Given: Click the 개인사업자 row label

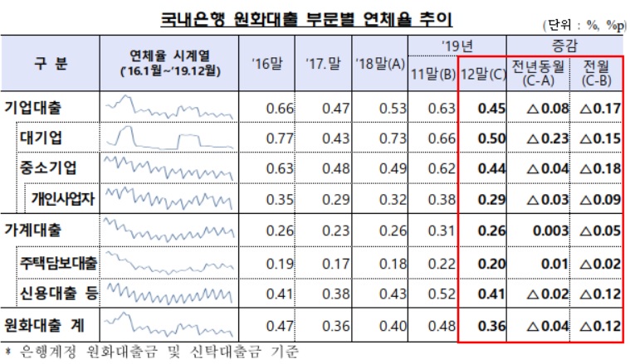Looking at the screenshot, I should point(63,199).
